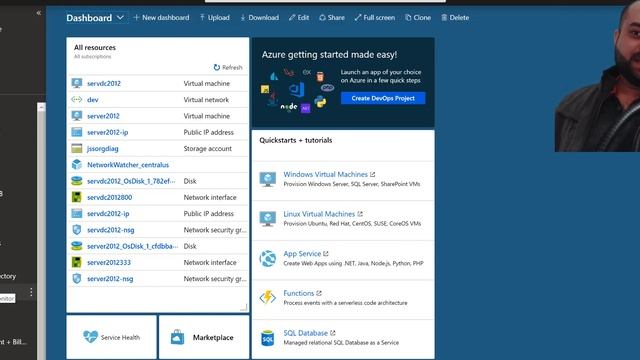Click the sidebar vertical ellipsis menu
This screenshot has height=360, width=640.
coord(31,292)
